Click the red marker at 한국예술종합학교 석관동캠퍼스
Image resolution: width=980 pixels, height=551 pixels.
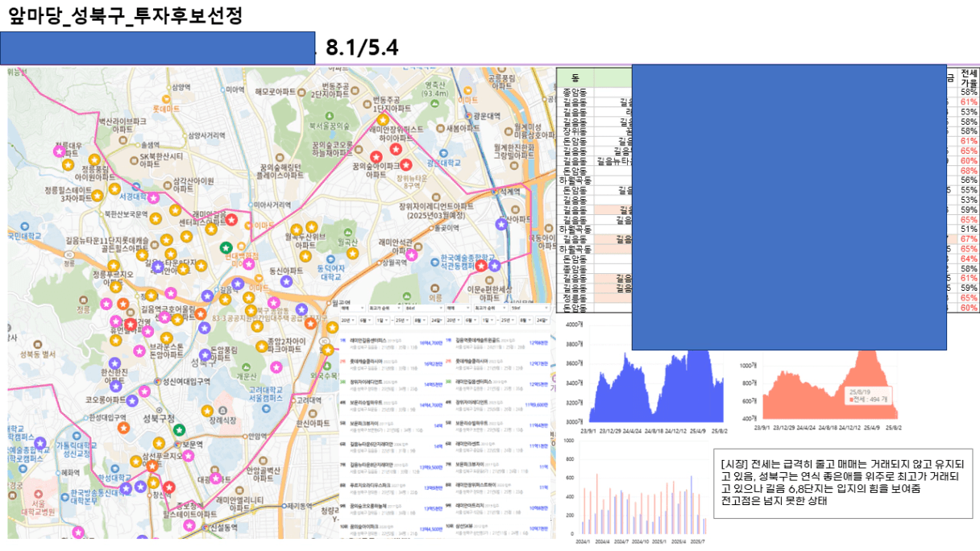[481, 266]
